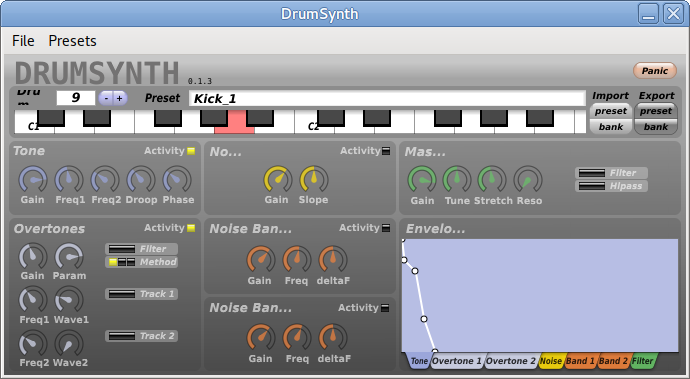Click the Master Gain knob
This screenshot has width=690, height=379.
(422, 180)
